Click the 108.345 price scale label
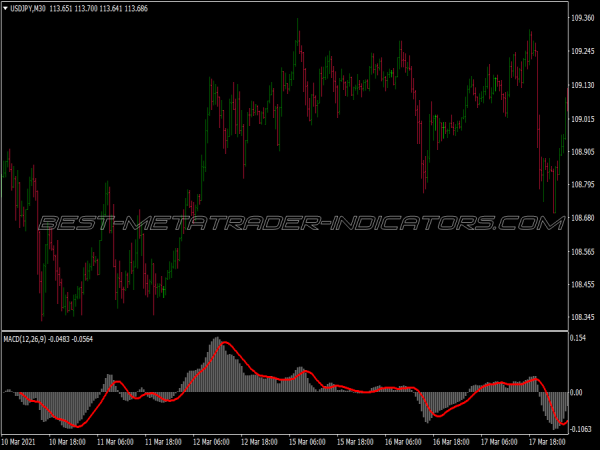This screenshot has height=450, width=600. (583, 318)
